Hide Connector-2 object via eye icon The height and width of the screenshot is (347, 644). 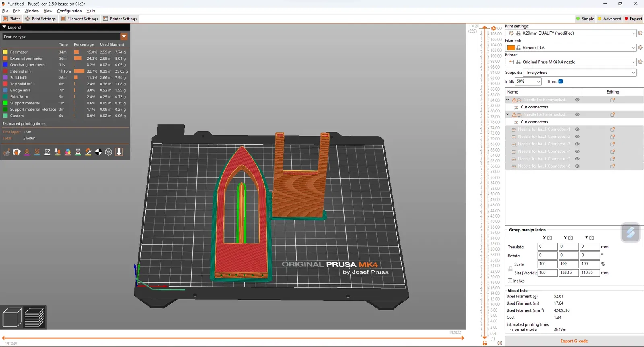[577, 137]
